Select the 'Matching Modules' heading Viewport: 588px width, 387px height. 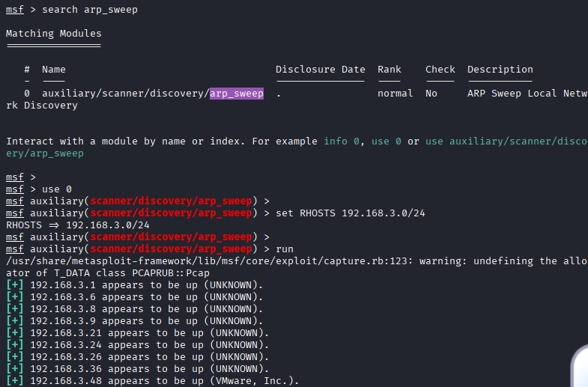click(54, 34)
